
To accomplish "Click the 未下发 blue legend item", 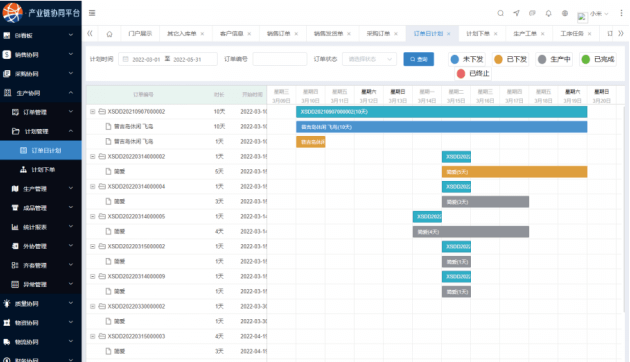I will pos(467,59).
